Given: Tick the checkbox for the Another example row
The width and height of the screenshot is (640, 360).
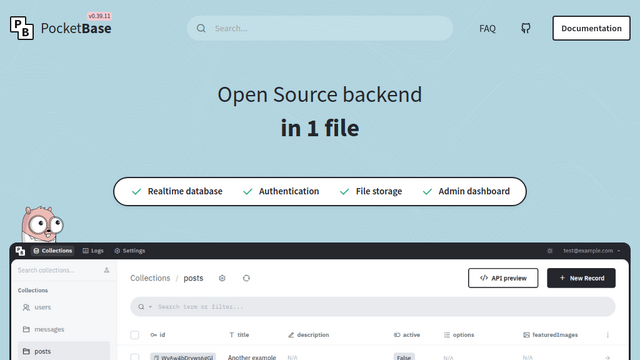Looking at the screenshot, I should (135, 357).
